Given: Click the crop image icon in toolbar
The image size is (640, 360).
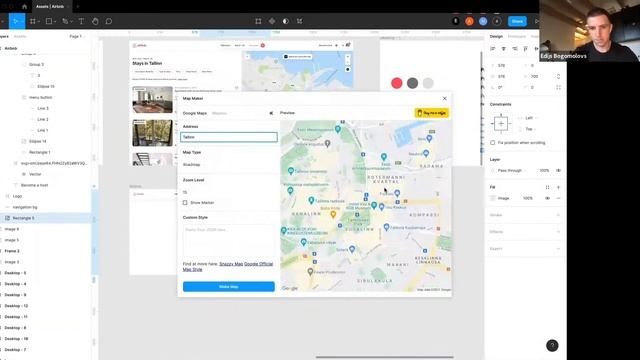Looking at the screenshot, I should tap(300, 21).
